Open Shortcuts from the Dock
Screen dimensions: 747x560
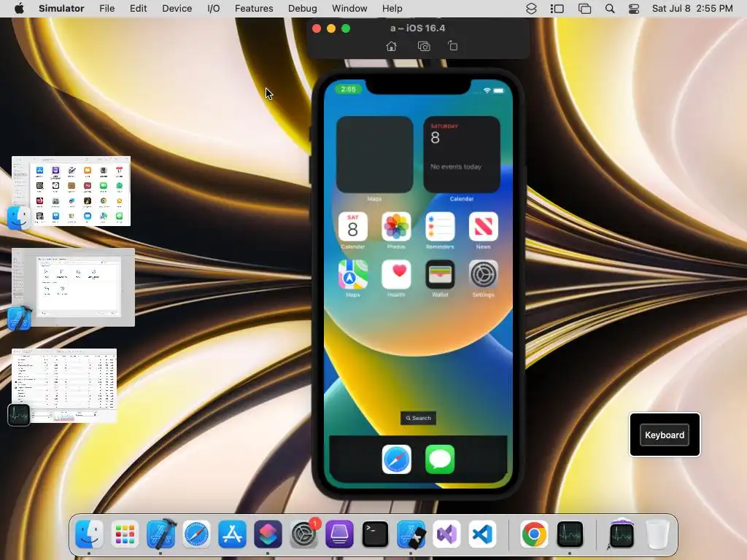click(268, 534)
